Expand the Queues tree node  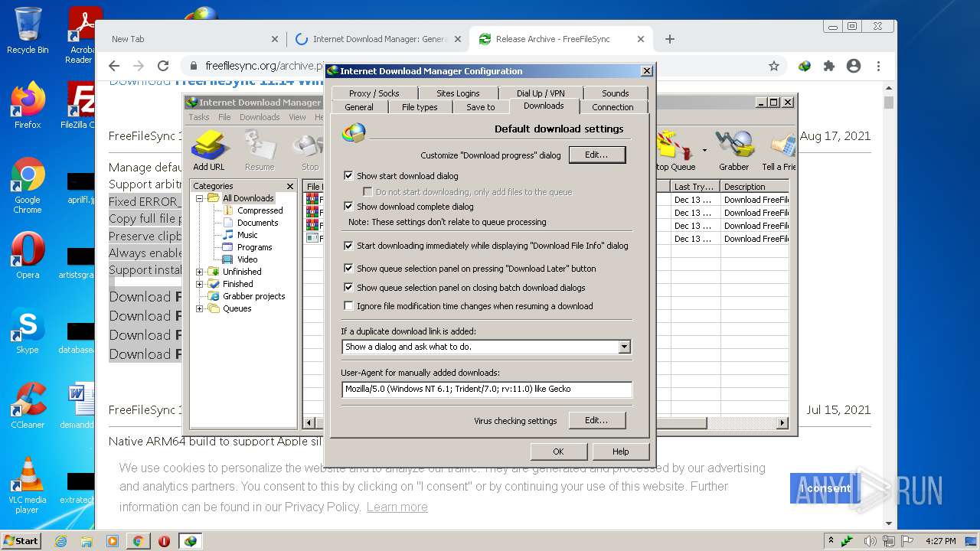coord(200,308)
